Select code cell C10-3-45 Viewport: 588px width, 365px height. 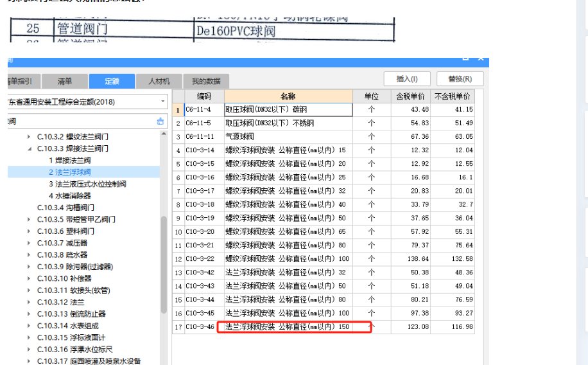pos(204,313)
